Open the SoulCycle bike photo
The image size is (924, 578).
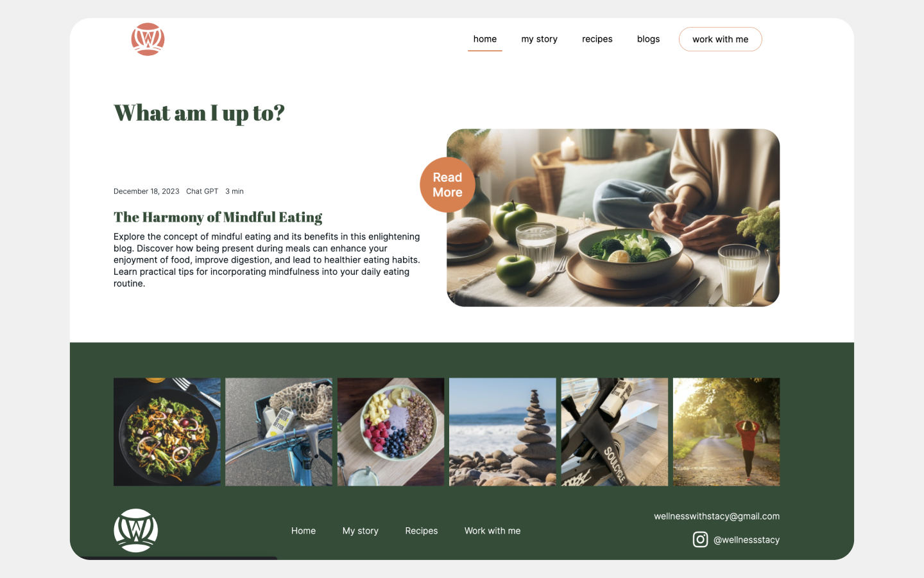click(x=615, y=432)
